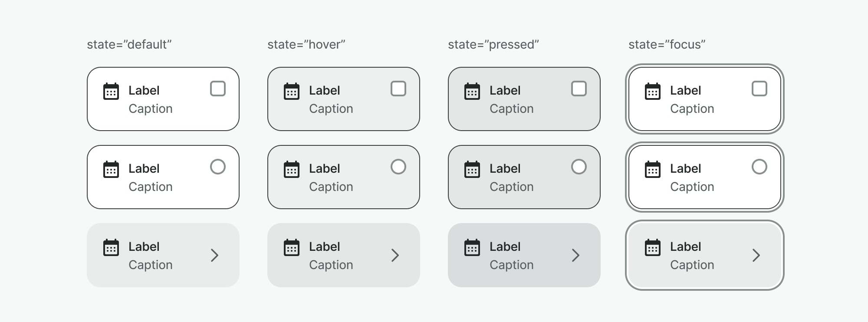Click the chevron arrow in default state card
The width and height of the screenshot is (868, 322).
(x=214, y=255)
